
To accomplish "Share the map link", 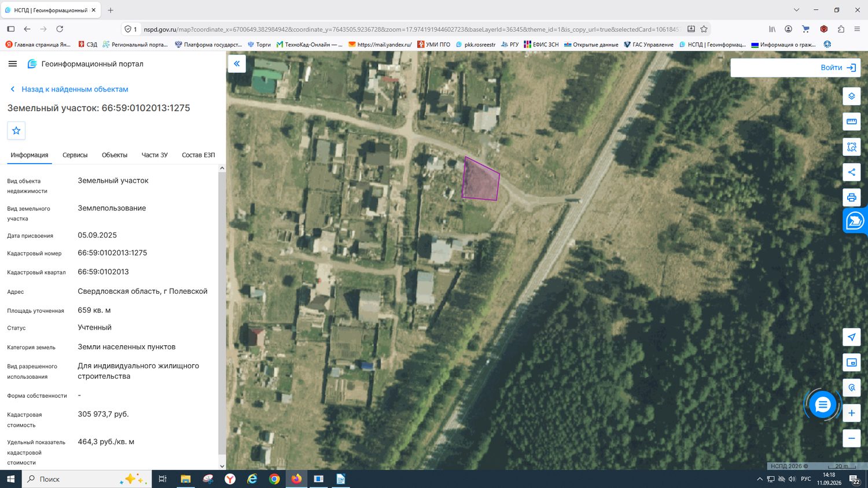I will pos(851,172).
